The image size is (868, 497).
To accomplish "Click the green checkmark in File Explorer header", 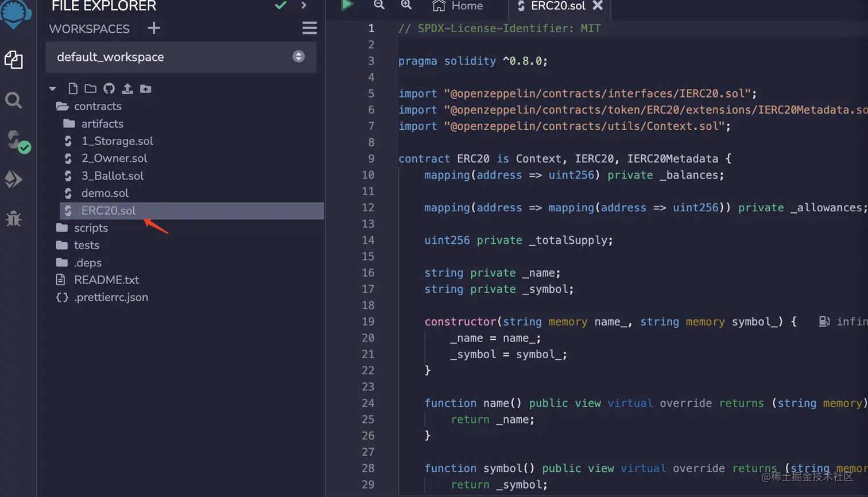I will point(280,5).
